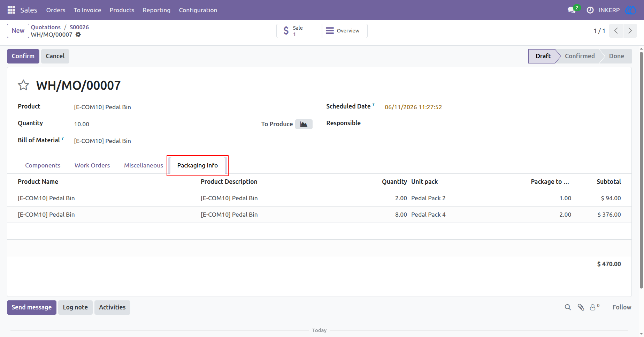Follow the S00026 breadcrumb link
Screen dimensions: 644x337
click(79, 27)
